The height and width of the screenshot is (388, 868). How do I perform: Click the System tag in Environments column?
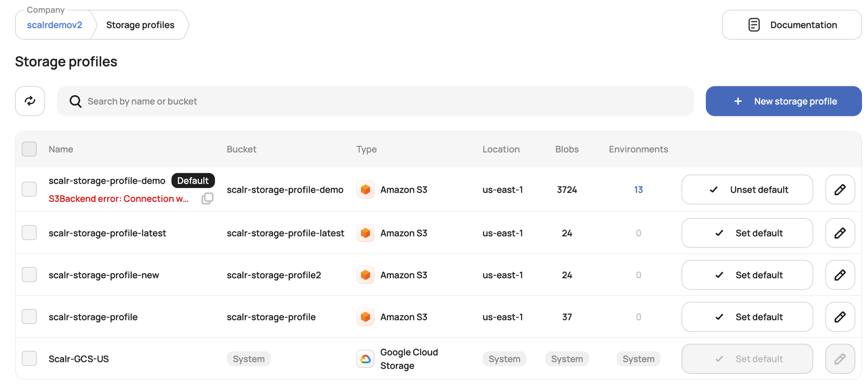638,359
